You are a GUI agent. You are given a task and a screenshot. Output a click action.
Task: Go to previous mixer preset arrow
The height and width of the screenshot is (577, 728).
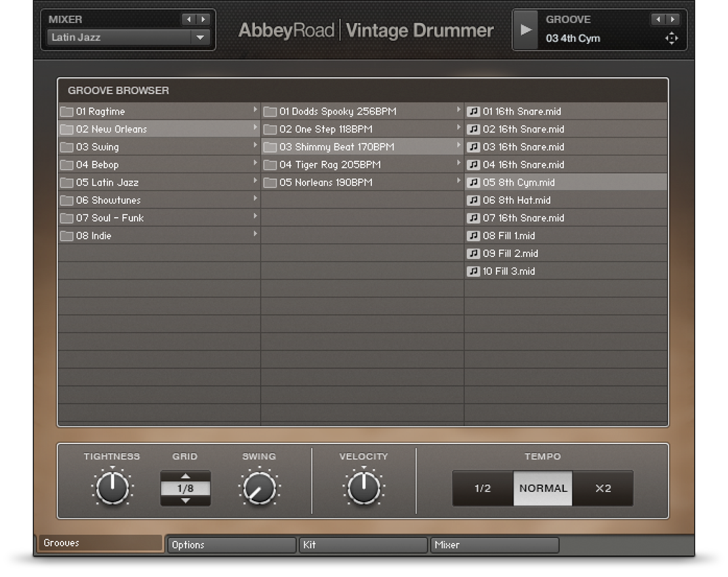pos(188,20)
